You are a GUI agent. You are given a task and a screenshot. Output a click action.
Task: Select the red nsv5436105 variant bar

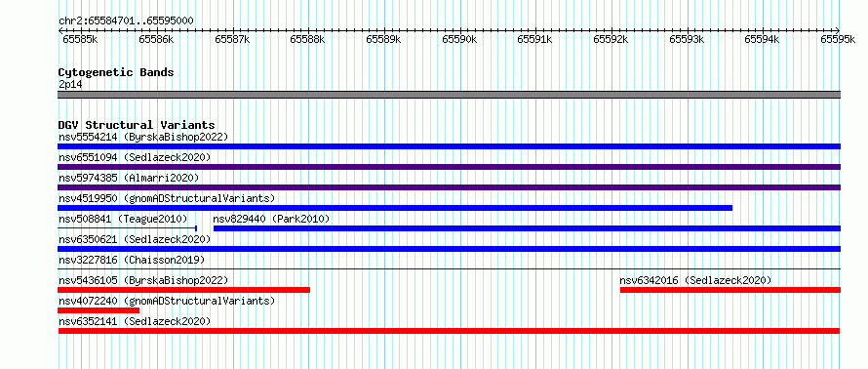point(183,290)
